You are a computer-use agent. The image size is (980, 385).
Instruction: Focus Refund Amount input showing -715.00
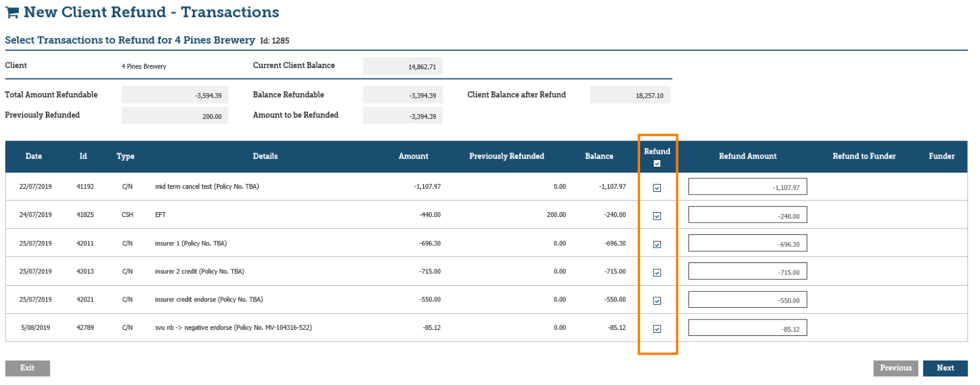(x=747, y=272)
